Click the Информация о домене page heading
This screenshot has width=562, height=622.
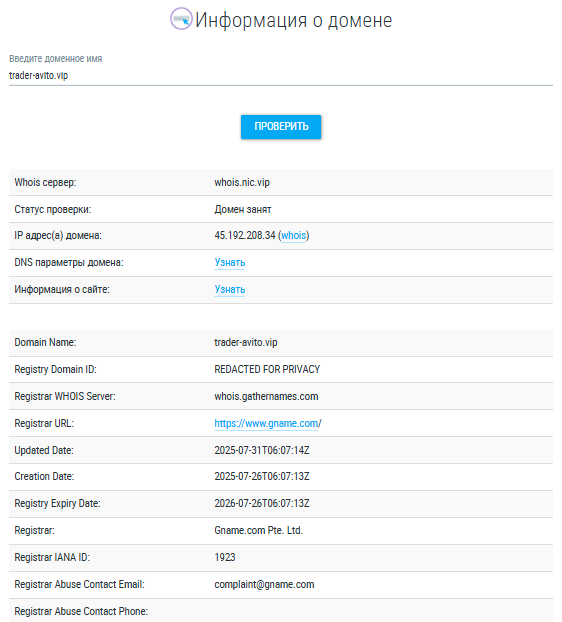pyautogui.click(x=293, y=20)
